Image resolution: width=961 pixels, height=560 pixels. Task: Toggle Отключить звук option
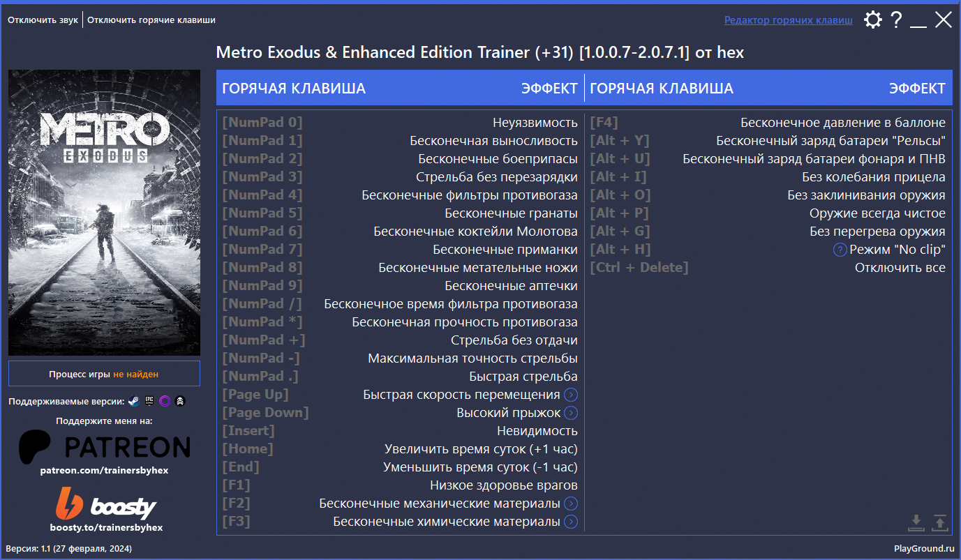point(43,20)
